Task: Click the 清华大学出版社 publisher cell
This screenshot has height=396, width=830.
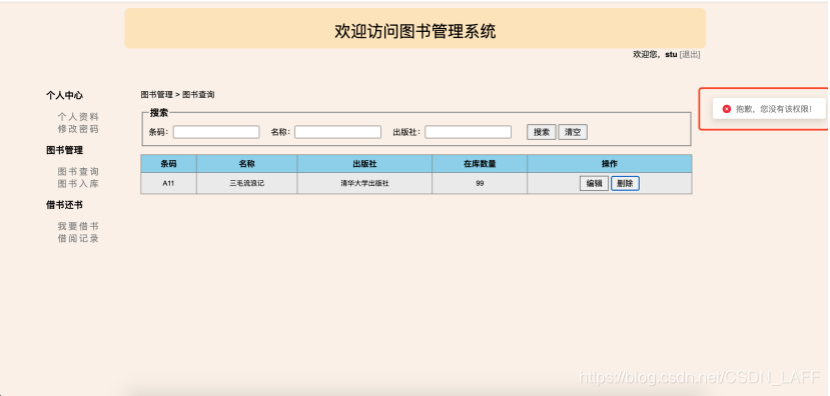Action: (365, 183)
